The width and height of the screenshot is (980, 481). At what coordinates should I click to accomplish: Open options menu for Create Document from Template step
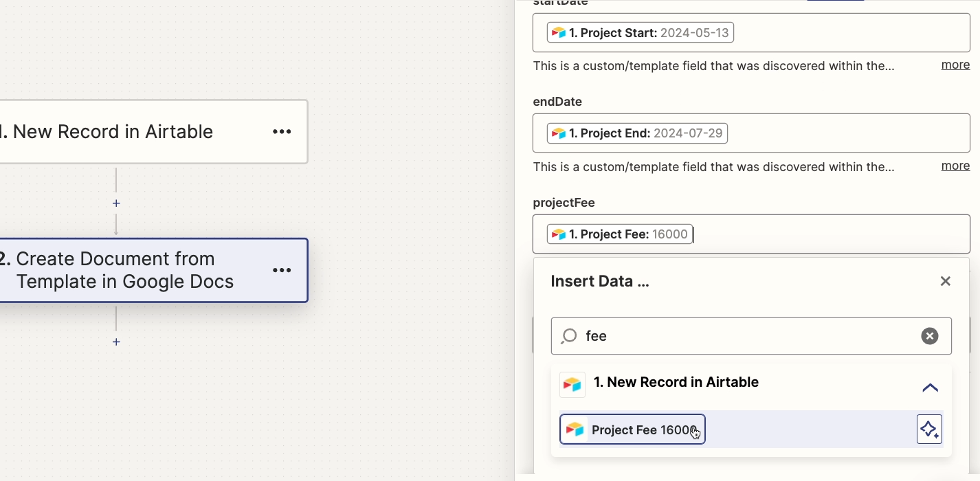pyautogui.click(x=282, y=270)
